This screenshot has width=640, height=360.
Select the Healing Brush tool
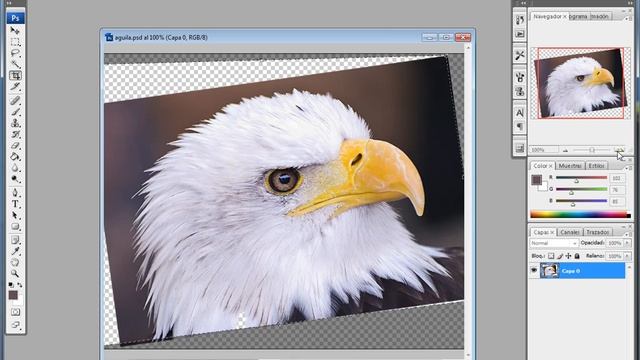(x=16, y=100)
